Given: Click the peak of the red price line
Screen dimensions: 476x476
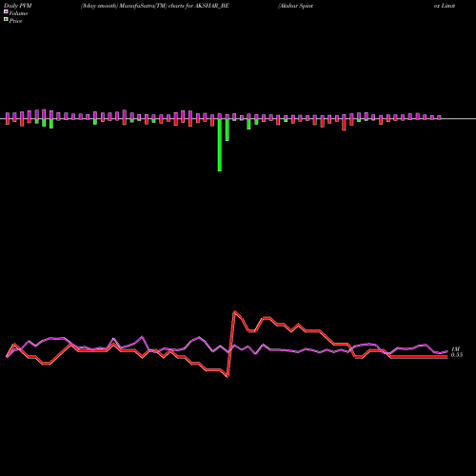Looking at the screenshot, I should (x=234, y=311).
